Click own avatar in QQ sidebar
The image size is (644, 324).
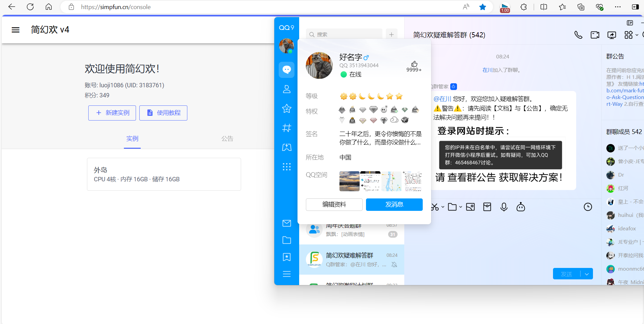point(286,46)
